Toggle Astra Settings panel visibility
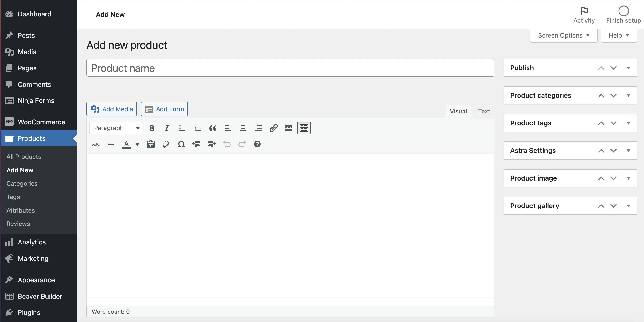644x322 pixels. point(628,150)
